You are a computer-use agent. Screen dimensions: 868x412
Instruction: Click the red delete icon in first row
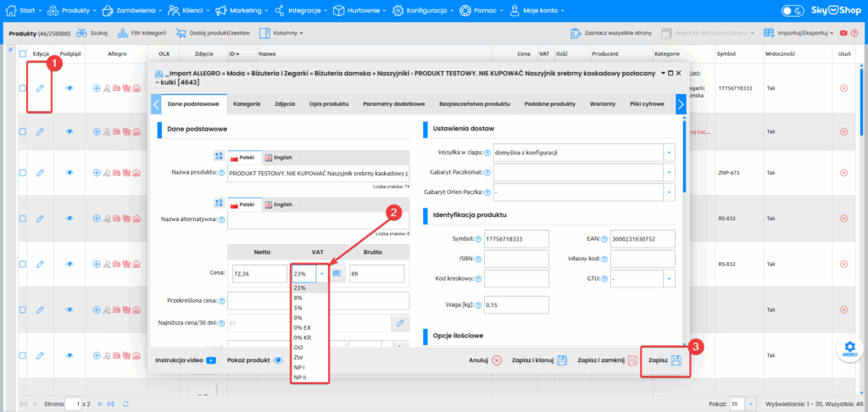(x=843, y=87)
